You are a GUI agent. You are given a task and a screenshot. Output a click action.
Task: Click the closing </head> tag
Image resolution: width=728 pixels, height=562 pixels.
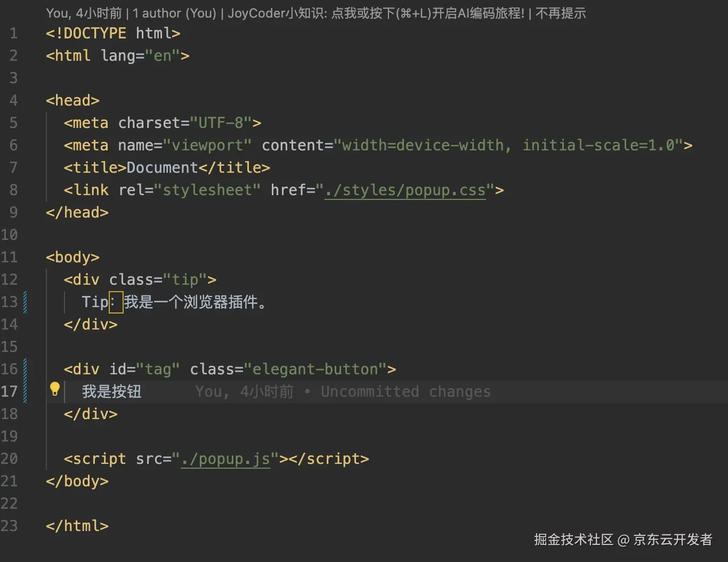(77, 213)
